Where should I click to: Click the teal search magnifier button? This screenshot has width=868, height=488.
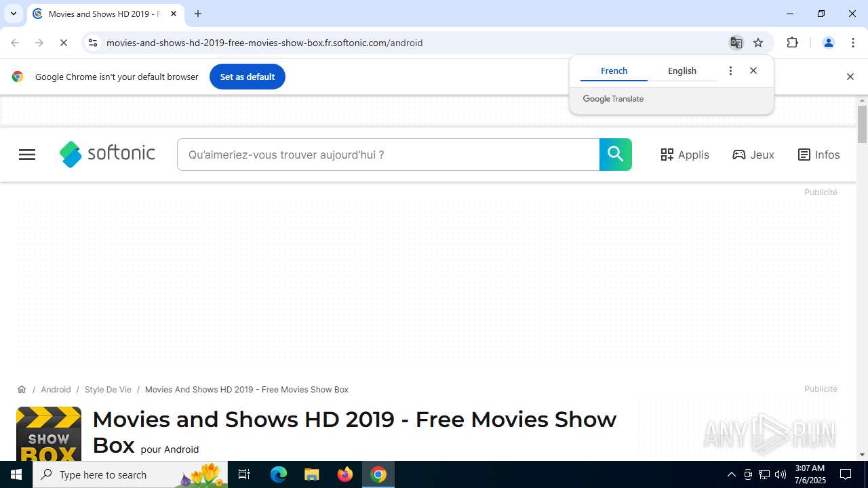pos(616,155)
